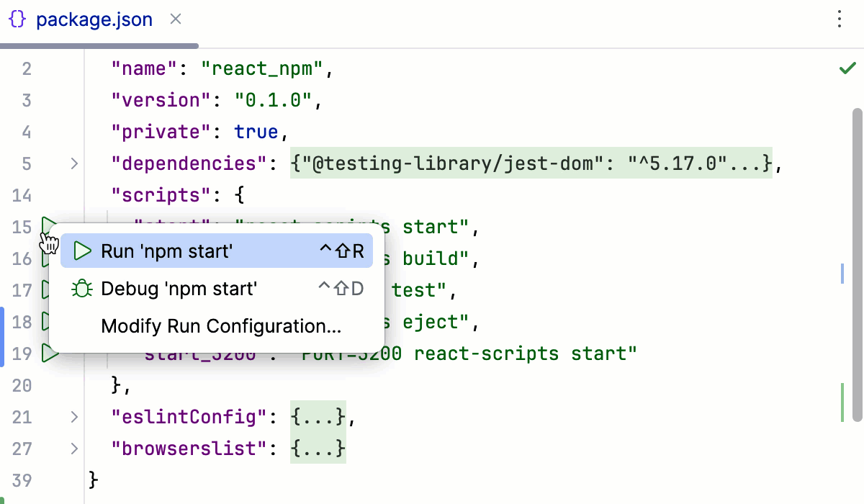Screen dimensions: 864x504
Task: Click the bug icon beside Debug 'npm start'
Action: click(81, 288)
